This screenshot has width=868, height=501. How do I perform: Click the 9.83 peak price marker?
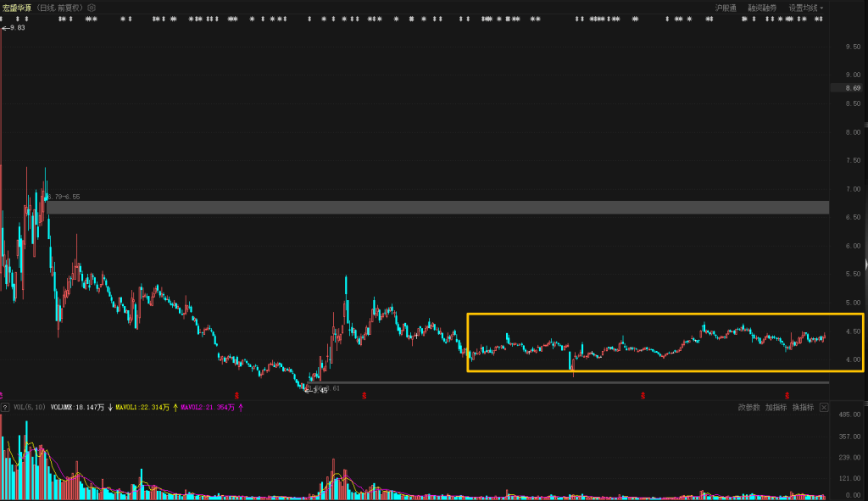coord(14,28)
